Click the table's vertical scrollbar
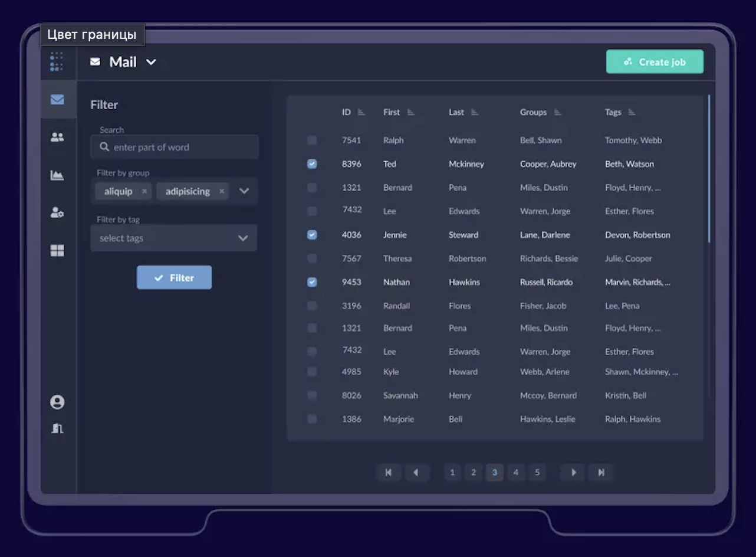The image size is (756, 557). [x=708, y=168]
